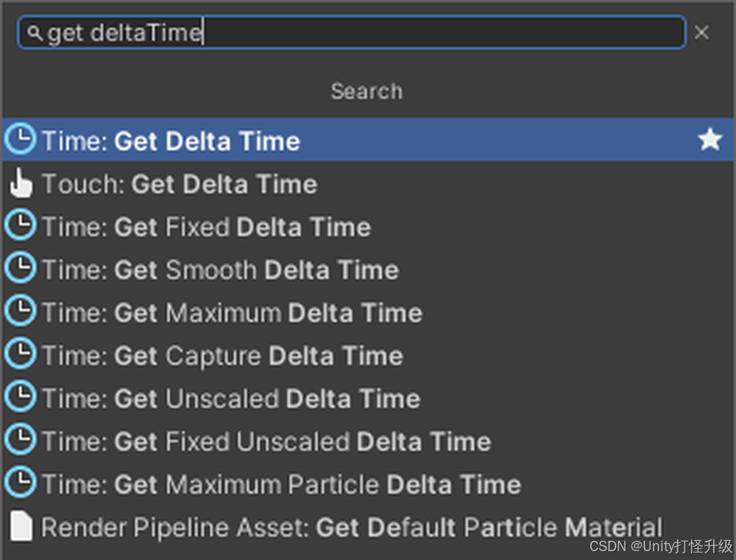The height and width of the screenshot is (560, 736).
Task: Click the clock icon next to Get Fixed Delta Time
Action: click(x=20, y=226)
